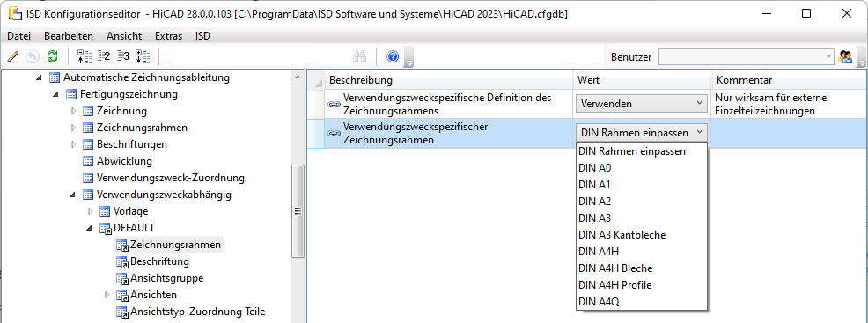This screenshot has height=323, width=868.
Task: Select Ansichtstyp-Zuordnung Teile tree item
Action: point(197,312)
